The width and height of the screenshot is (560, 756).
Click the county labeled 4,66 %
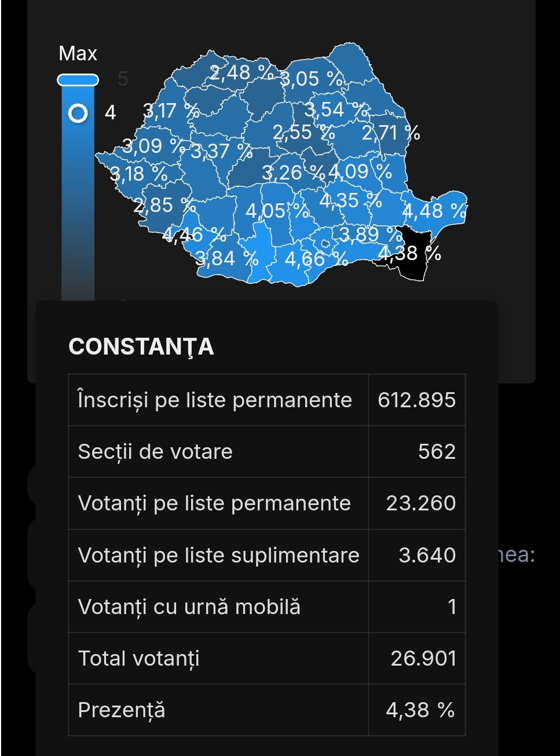coord(316,258)
